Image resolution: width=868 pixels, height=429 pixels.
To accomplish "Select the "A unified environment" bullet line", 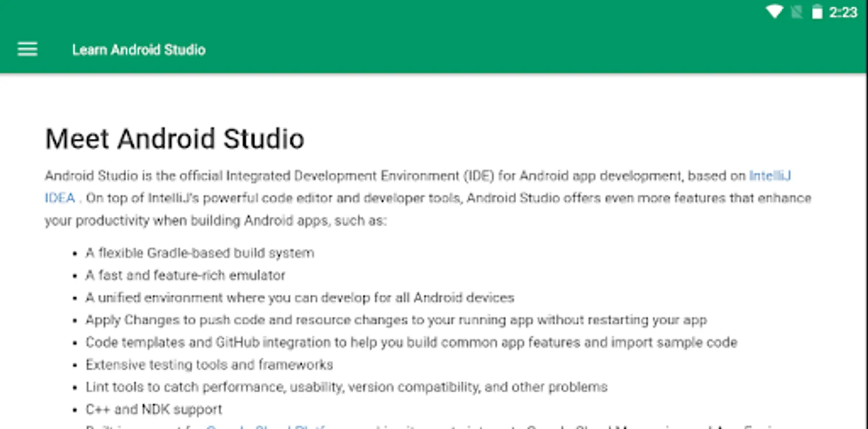I will point(300,297).
